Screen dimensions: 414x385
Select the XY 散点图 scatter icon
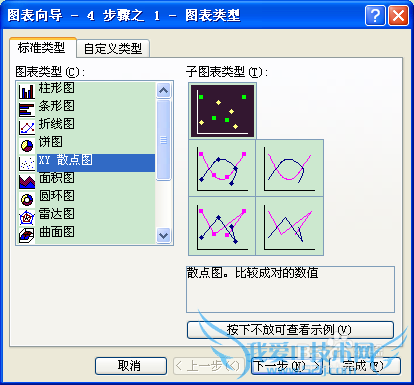(x=27, y=163)
